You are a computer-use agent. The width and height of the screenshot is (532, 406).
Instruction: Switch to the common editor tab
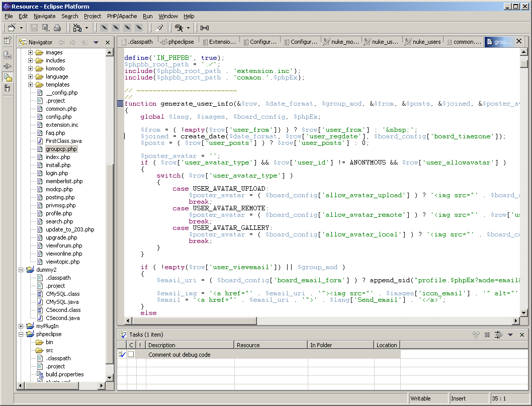point(464,42)
